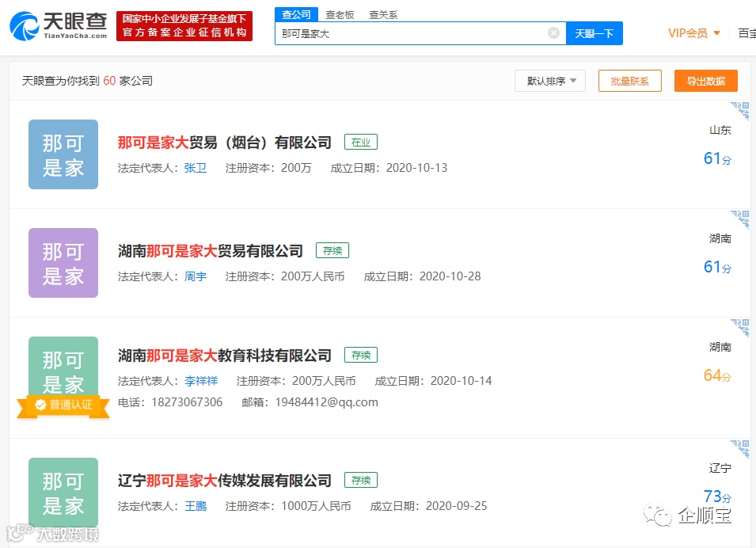
Task: Click the date 2020-09-25
Action: 457,506
